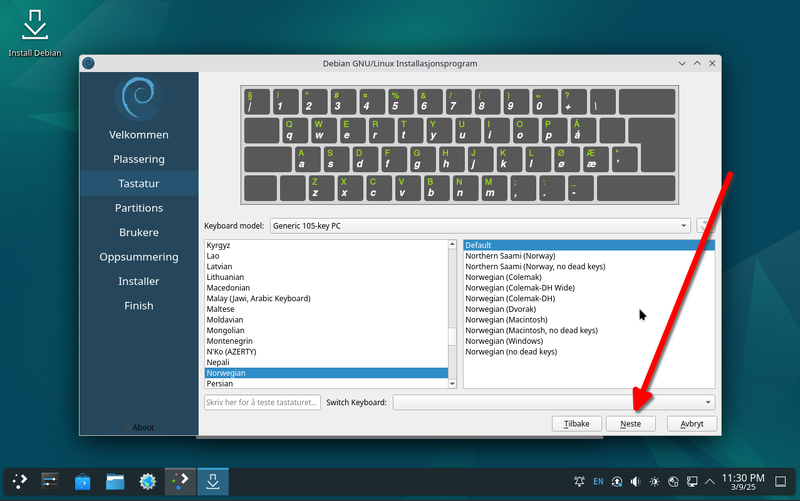800x501 pixels.
Task: Open the Dolphin file manager in taskbar
Action: click(115, 482)
